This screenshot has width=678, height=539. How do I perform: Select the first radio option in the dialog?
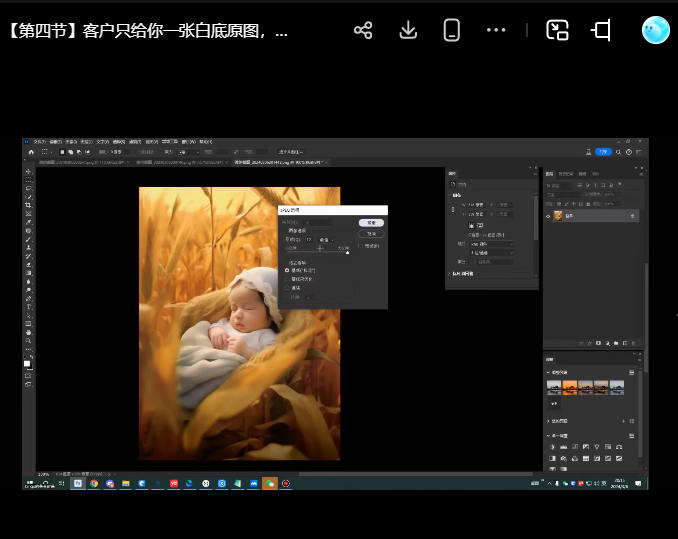click(x=288, y=270)
